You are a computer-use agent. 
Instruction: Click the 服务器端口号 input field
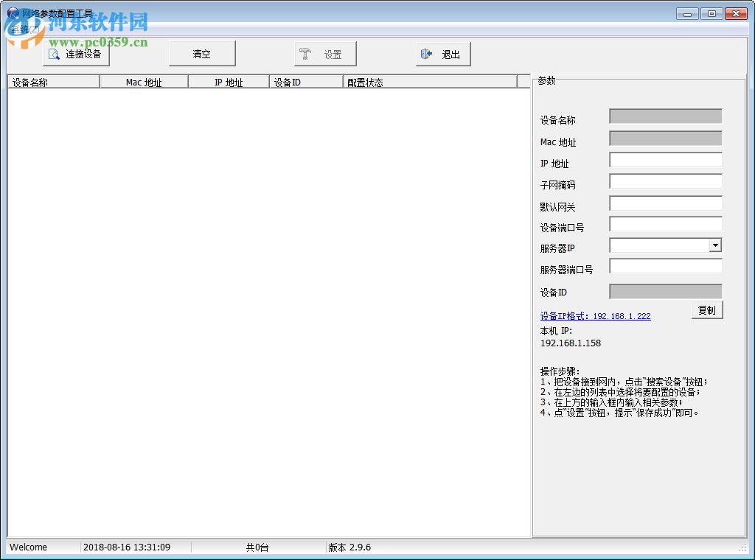(664, 266)
